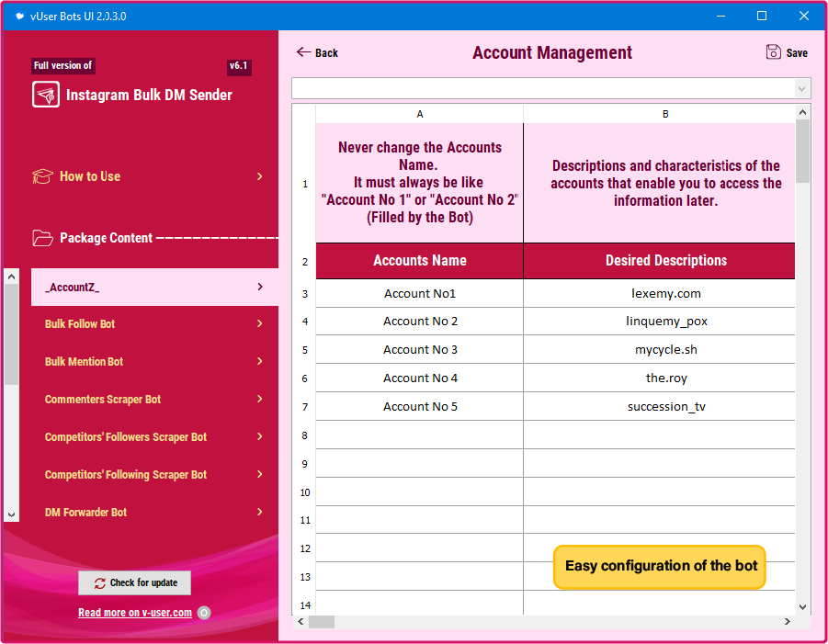
Task: Open Commenters Scraper Bot entry
Action: 154,400
